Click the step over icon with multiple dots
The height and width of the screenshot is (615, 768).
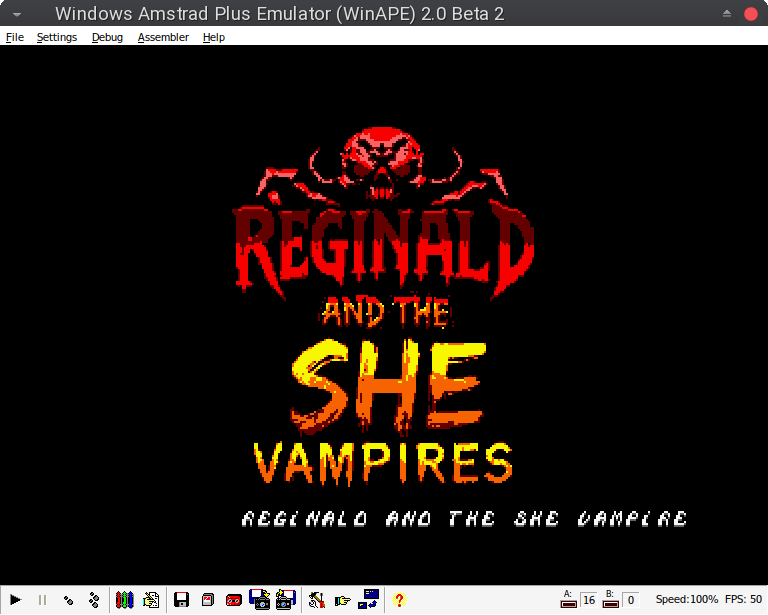click(x=94, y=599)
